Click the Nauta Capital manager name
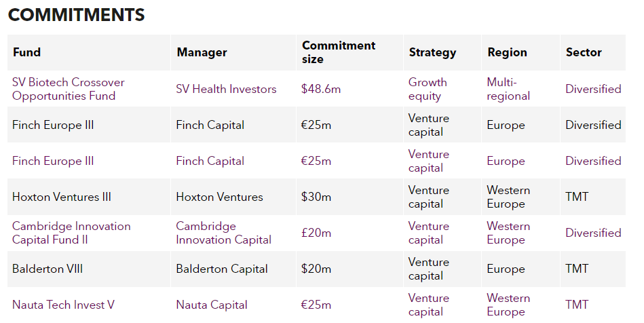 212,305
